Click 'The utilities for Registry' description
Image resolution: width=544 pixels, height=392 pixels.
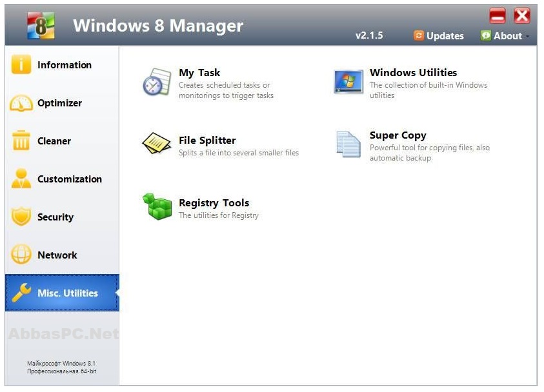219,215
